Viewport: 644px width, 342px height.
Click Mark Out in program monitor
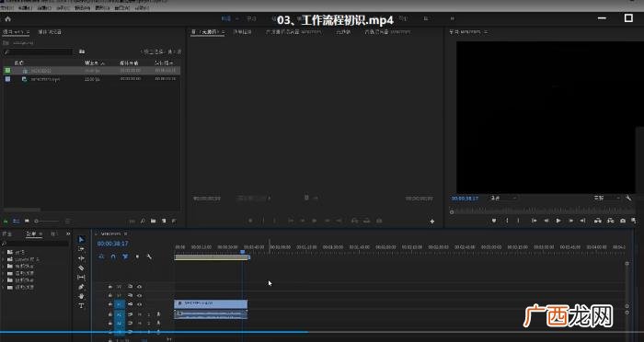click(x=518, y=221)
